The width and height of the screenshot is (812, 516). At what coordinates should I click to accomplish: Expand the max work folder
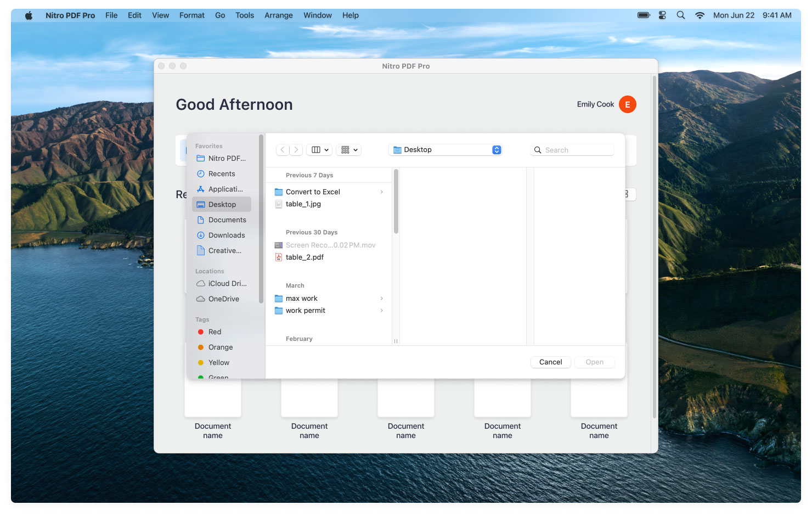(381, 299)
